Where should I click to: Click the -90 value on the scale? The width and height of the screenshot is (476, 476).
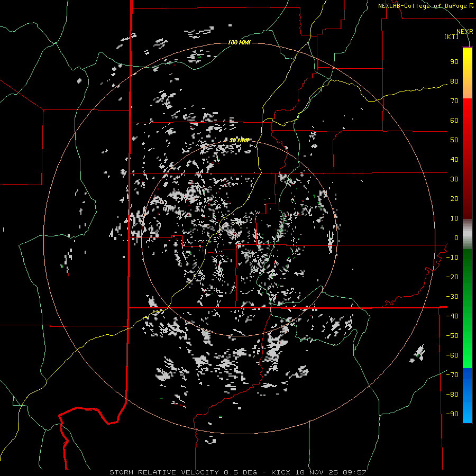point(452,414)
